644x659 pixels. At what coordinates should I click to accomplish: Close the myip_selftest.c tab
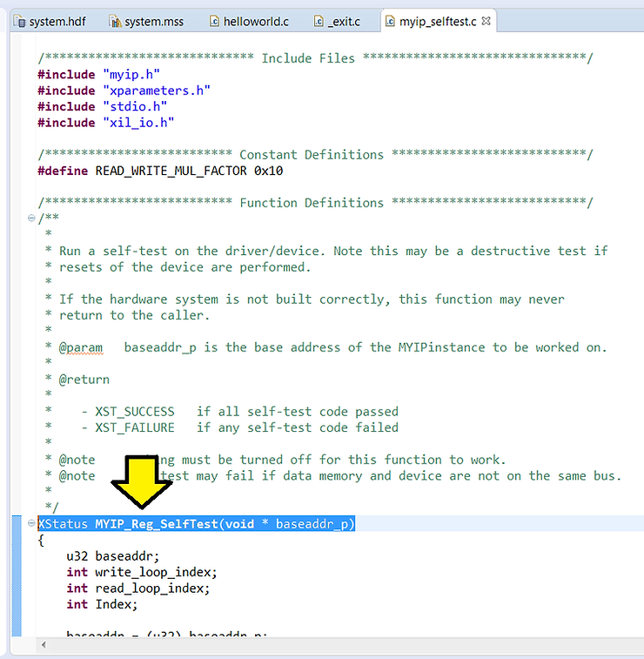point(486,21)
